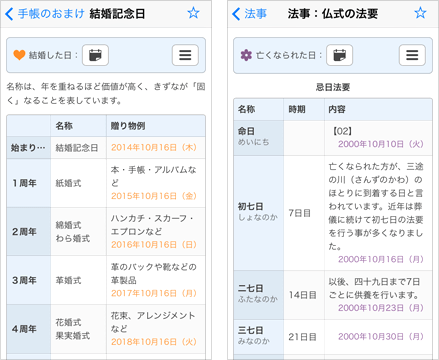Click the 7日目 cell

pos(304,213)
